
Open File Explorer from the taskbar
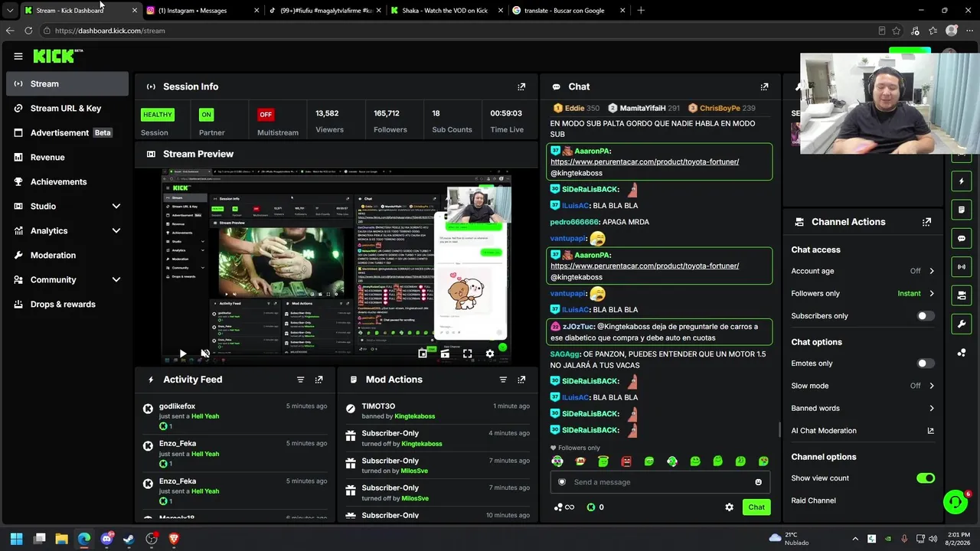point(62,539)
